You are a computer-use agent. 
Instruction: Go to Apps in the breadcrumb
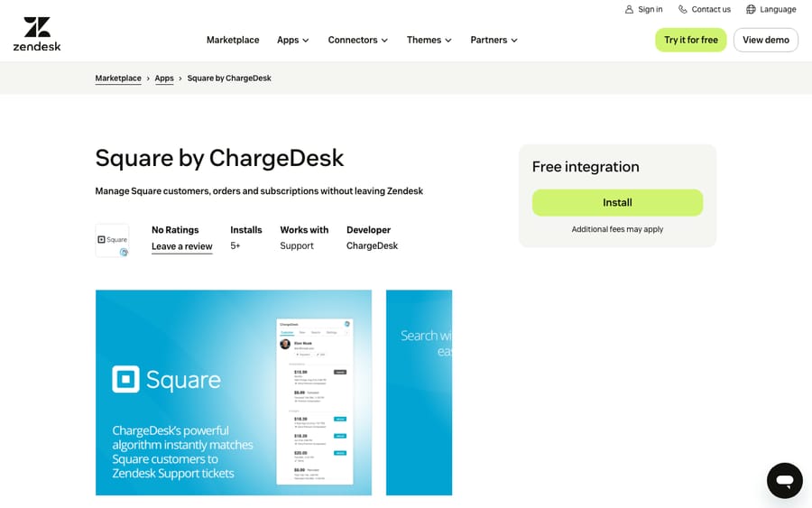164,79
